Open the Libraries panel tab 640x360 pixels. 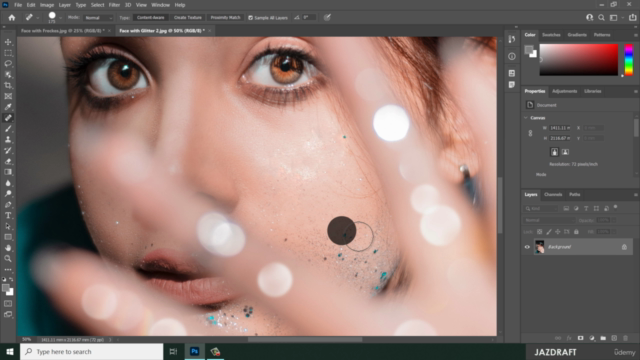point(593,91)
